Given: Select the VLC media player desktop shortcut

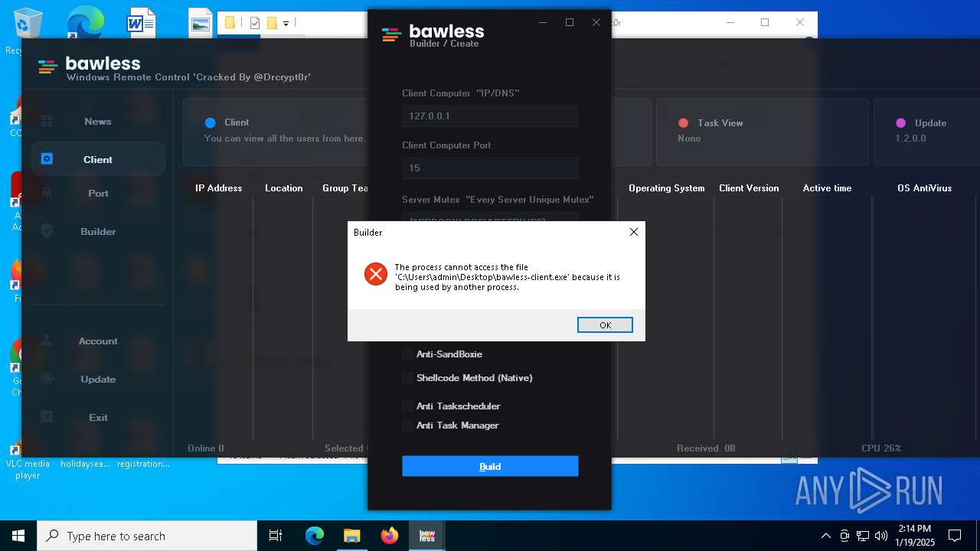Looking at the screenshot, I should point(27,459).
